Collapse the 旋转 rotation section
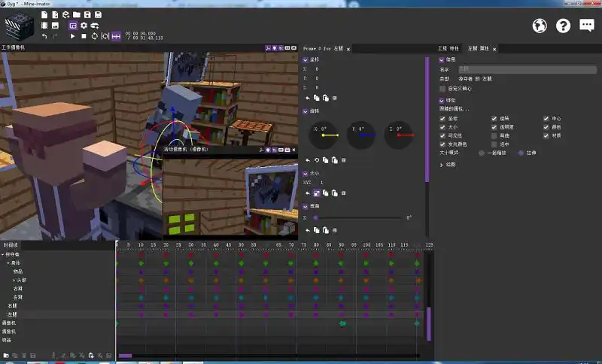 [x=306, y=111]
